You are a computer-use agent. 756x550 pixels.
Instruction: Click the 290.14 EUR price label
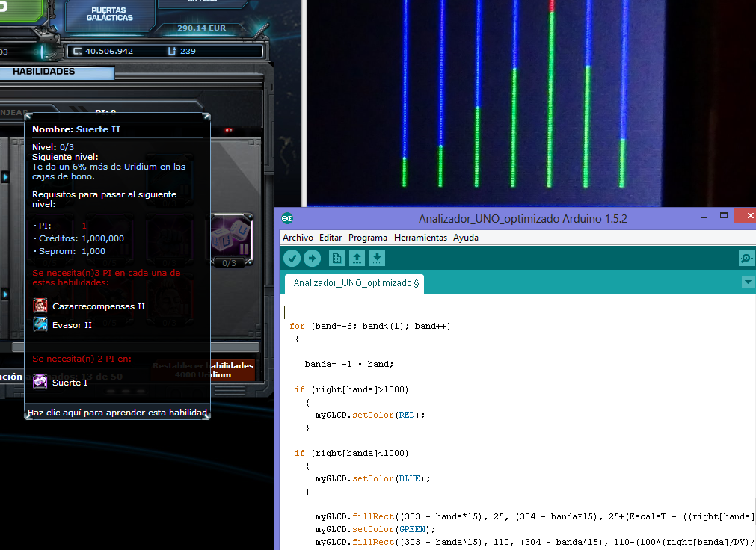[x=202, y=28]
